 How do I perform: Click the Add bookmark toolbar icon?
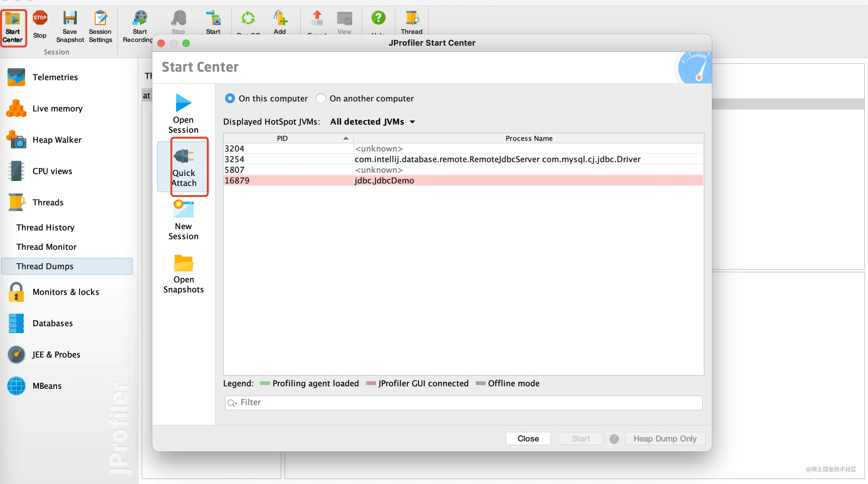click(280, 18)
